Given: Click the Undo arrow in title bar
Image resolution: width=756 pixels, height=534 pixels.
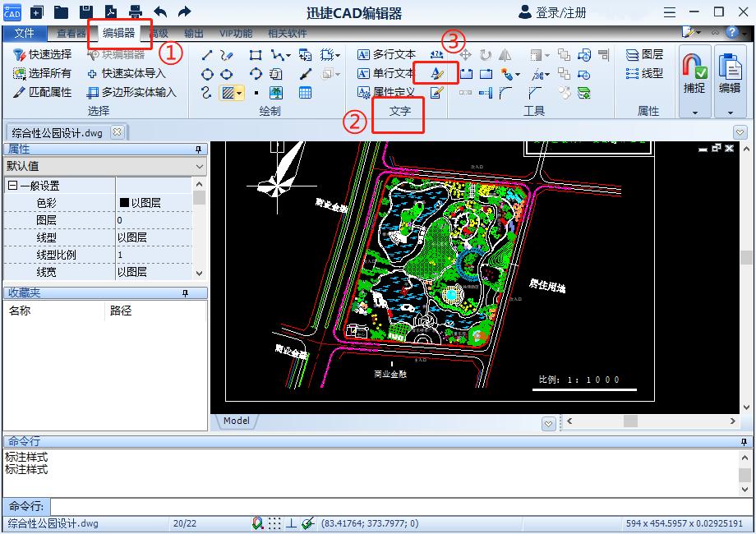Looking at the screenshot, I should pos(161,12).
